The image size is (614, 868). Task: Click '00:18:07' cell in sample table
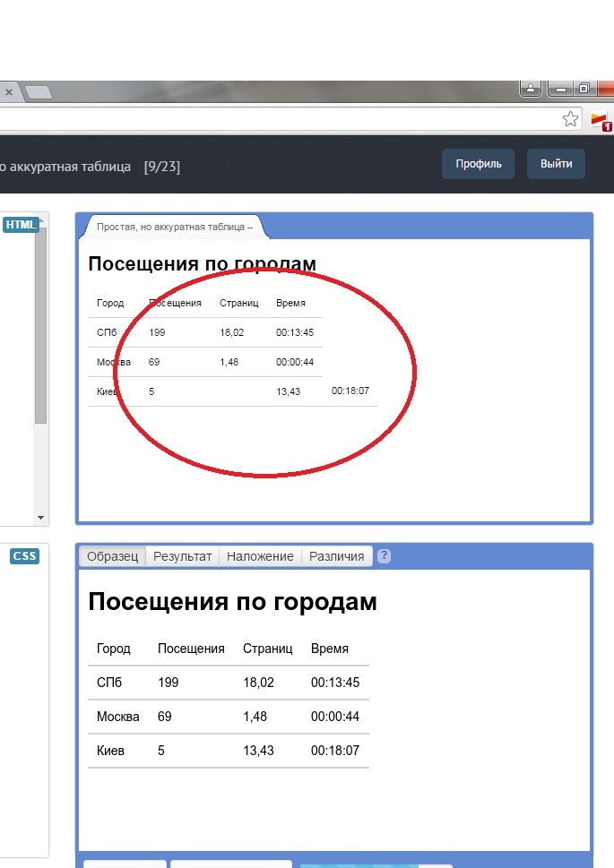tap(335, 751)
